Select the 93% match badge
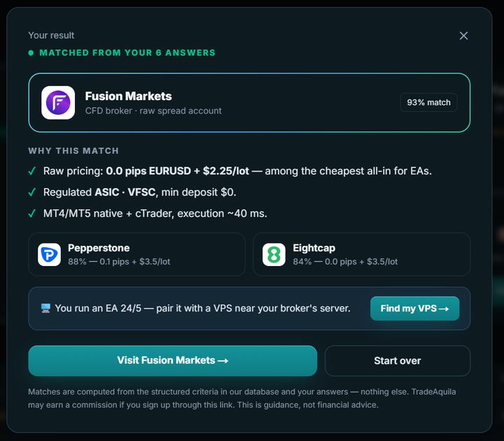Image resolution: width=504 pixels, height=441 pixels. click(x=428, y=102)
